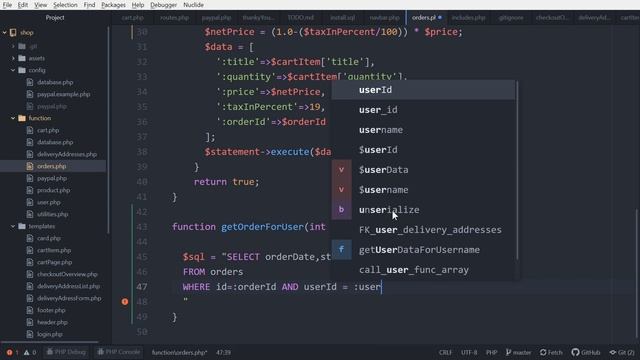The height and width of the screenshot is (360, 640).
Task: Choose the userId autocomplete suggestion
Action: (x=423, y=90)
